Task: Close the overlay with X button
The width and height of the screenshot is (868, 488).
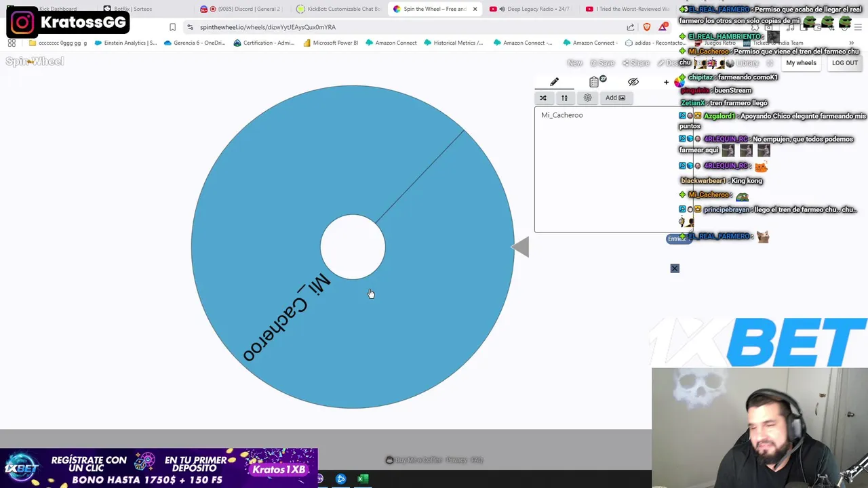Action: click(x=675, y=268)
